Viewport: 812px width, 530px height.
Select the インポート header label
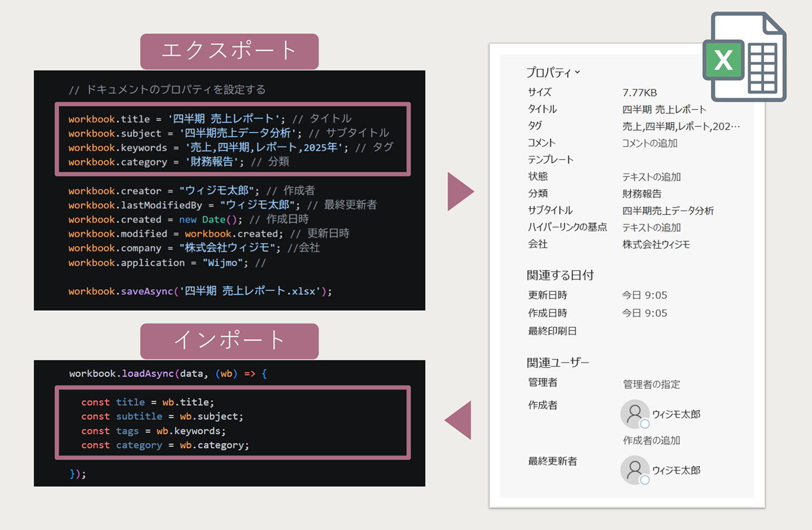(229, 340)
